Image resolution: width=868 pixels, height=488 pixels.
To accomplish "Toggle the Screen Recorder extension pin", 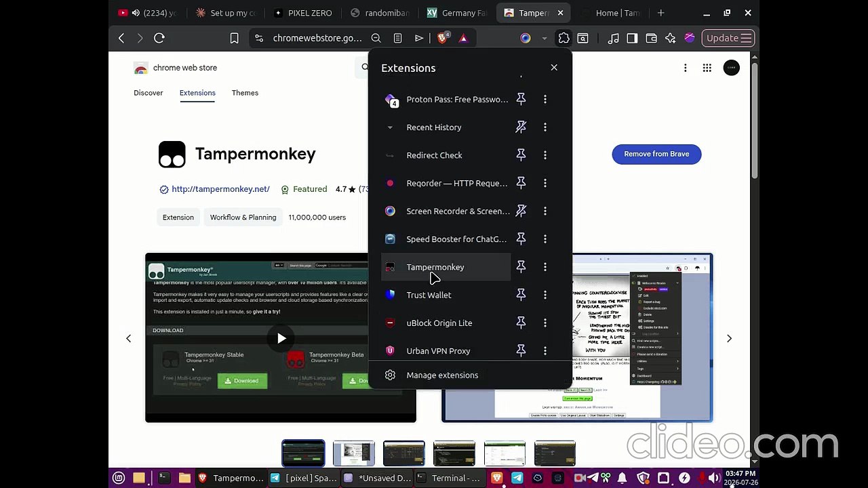I will [521, 211].
